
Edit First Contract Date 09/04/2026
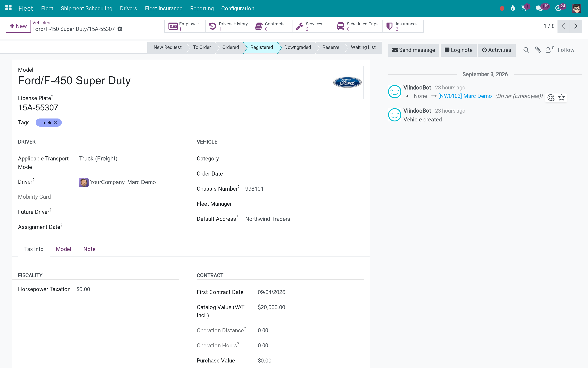point(271,292)
